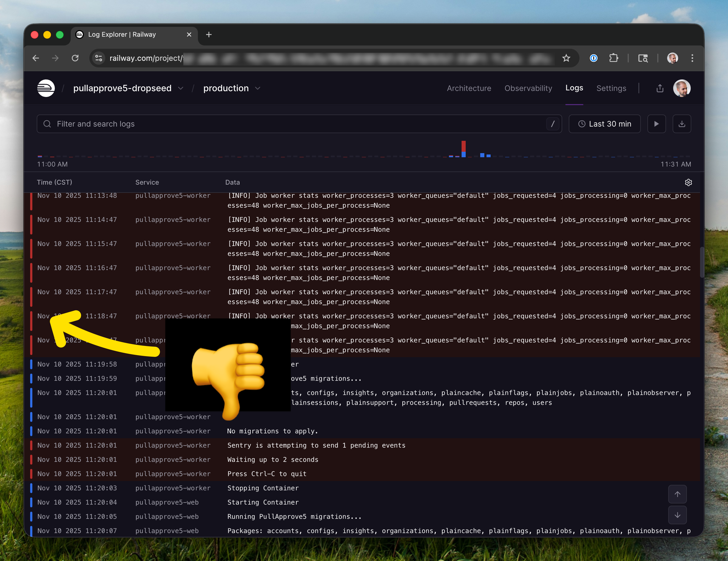Click the Railway logo home icon

[46, 88]
